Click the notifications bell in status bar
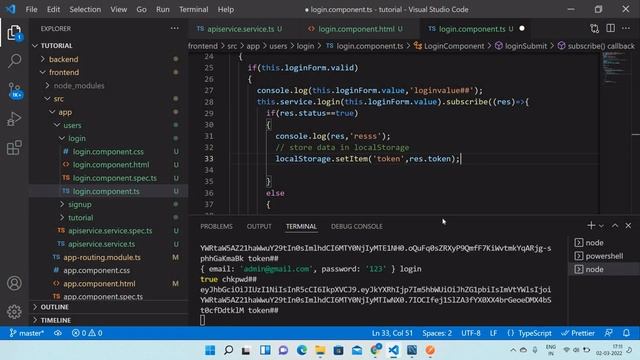640x360 pixels. pos(626,333)
